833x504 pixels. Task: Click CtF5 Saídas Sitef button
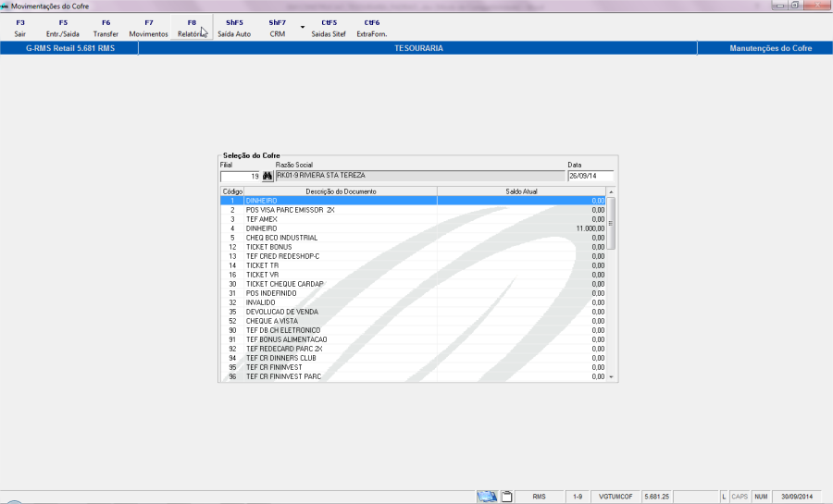(329, 28)
